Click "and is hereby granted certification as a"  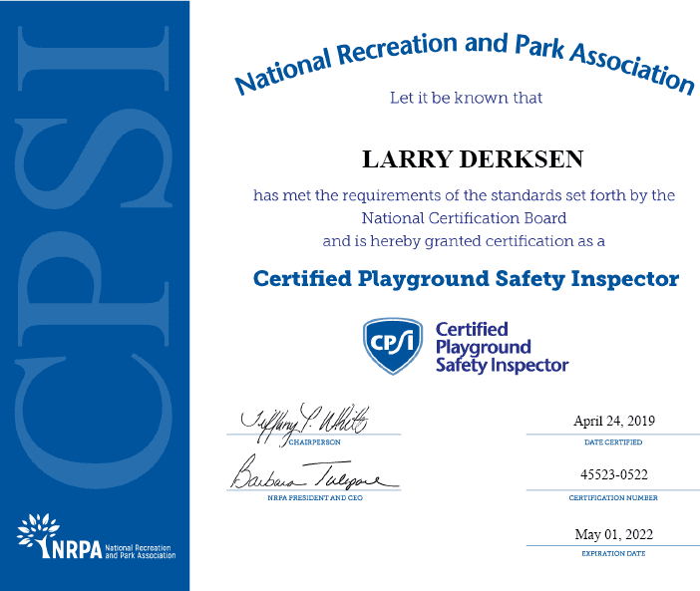click(464, 241)
